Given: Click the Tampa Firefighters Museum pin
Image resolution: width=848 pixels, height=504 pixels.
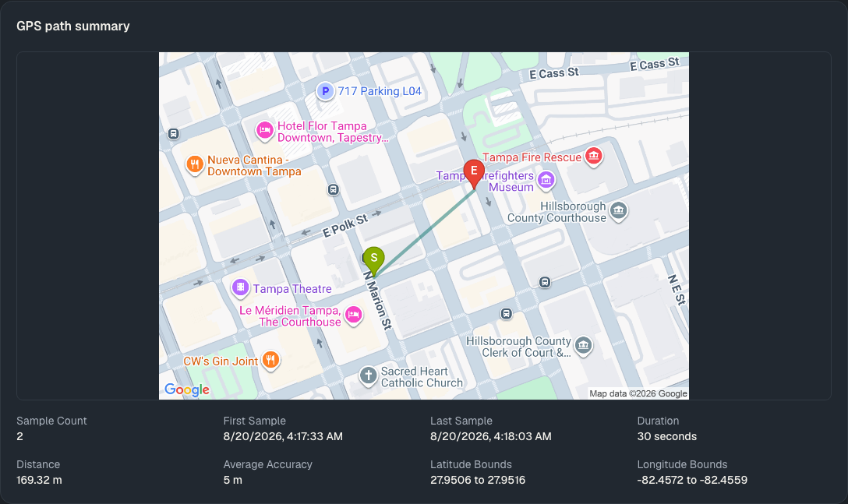Looking at the screenshot, I should pyautogui.click(x=546, y=180).
